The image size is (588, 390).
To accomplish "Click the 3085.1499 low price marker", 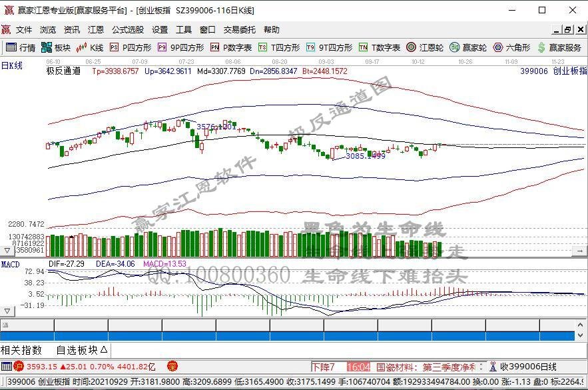I will point(365,156).
